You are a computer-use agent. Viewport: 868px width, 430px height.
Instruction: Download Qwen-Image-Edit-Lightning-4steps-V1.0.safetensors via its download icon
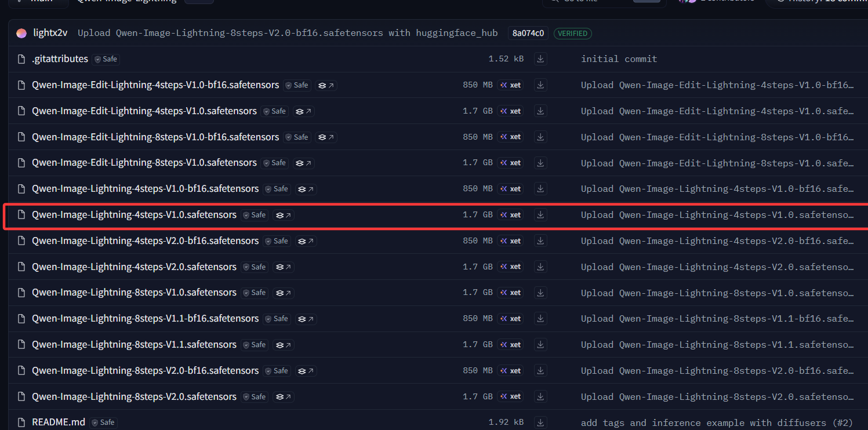coord(540,111)
